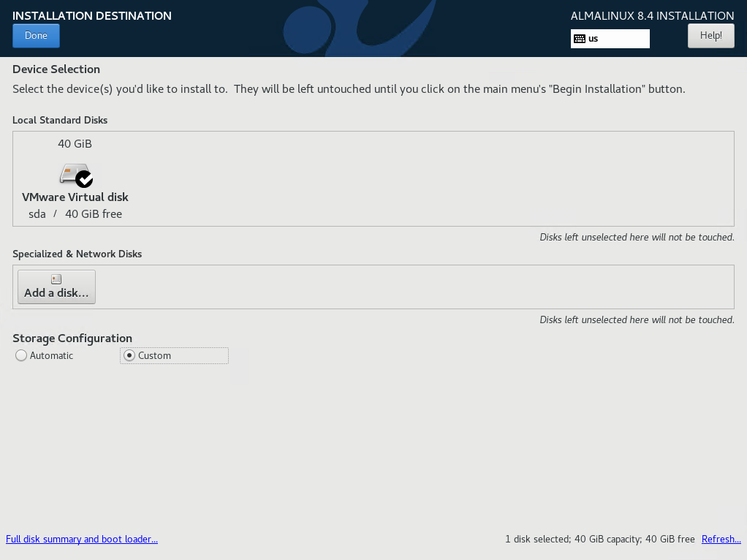Click the VMware Virtual disk name
Viewport: 747px width, 560px height.
click(75, 197)
